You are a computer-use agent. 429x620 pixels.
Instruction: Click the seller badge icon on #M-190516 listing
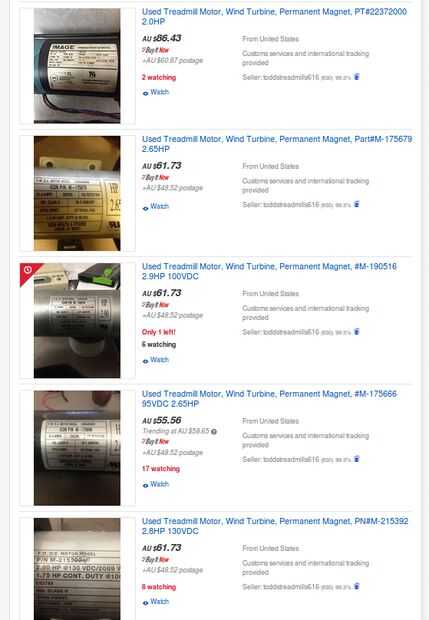[356, 331]
